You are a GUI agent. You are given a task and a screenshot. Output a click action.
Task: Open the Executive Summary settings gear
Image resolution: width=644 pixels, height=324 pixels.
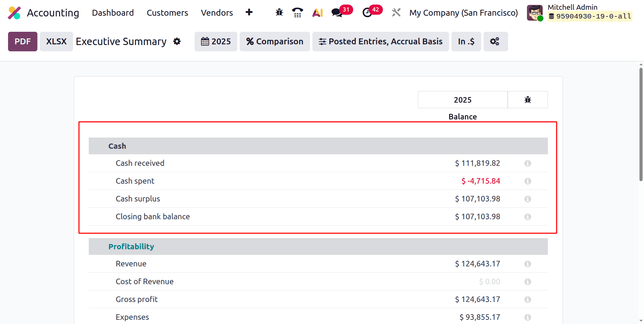[x=177, y=41]
